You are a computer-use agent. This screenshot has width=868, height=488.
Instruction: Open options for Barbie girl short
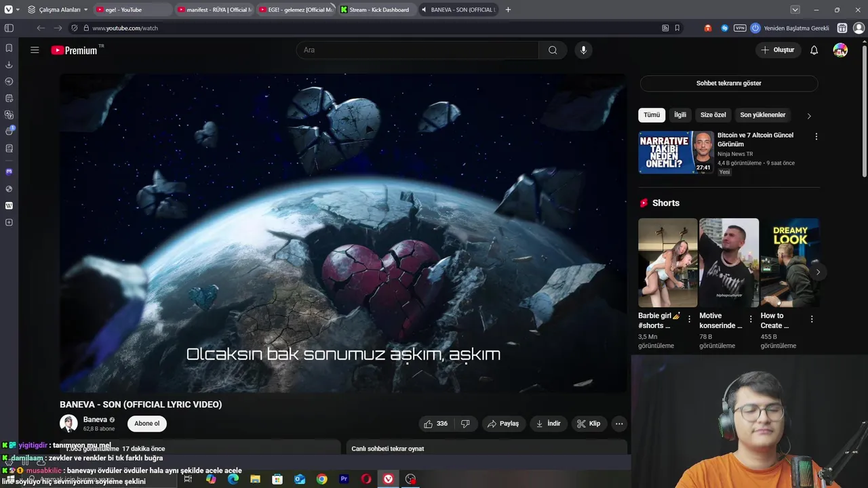pyautogui.click(x=690, y=319)
